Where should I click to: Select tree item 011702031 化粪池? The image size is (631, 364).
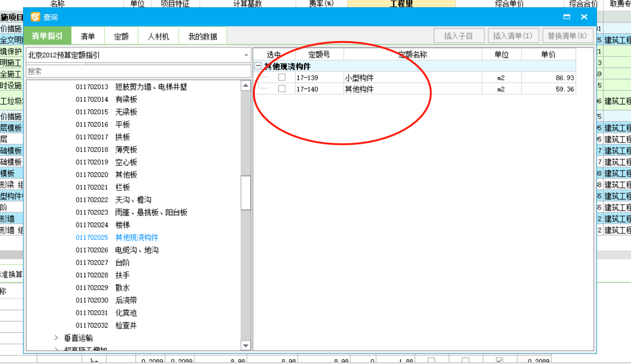point(106,313)
